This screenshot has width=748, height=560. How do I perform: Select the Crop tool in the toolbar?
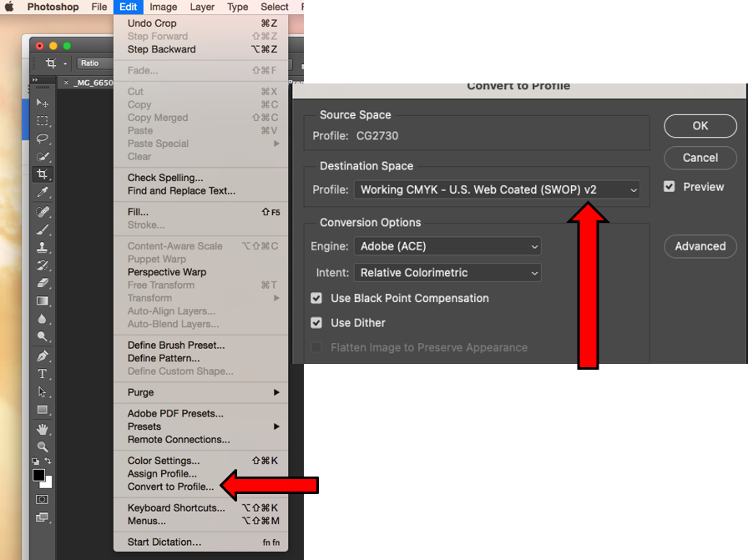(42, 174)
